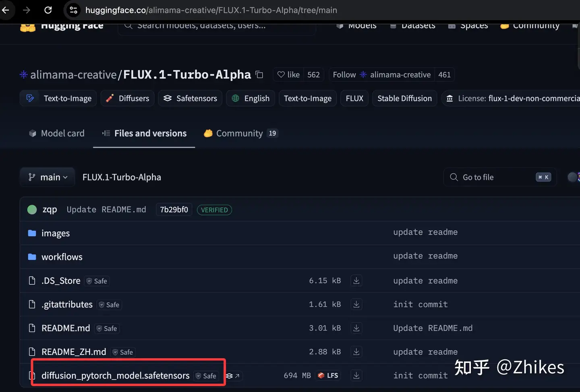Open the diffusion_pytorch_model.safetensors file
Viewport: 580px width, 392px height.
[115, 376]
